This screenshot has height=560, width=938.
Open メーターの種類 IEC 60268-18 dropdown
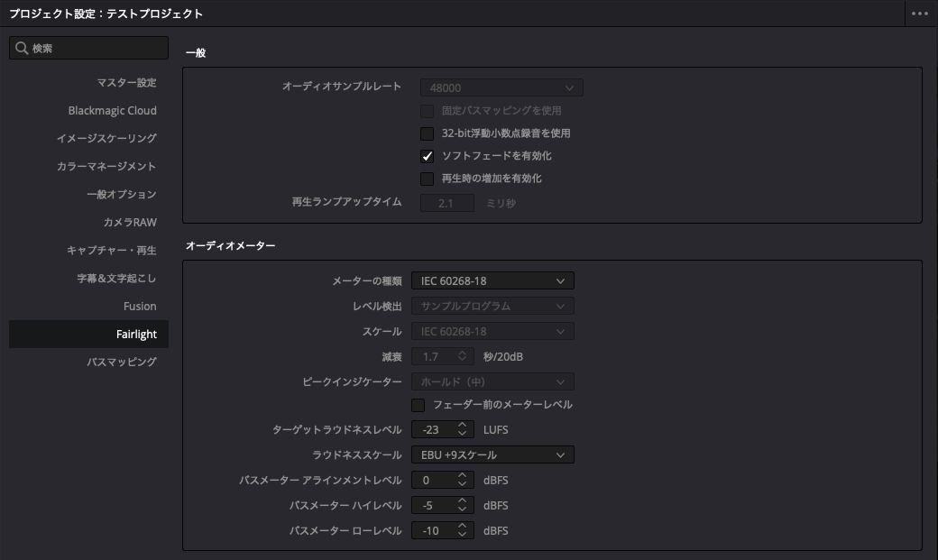click(492, 280)
